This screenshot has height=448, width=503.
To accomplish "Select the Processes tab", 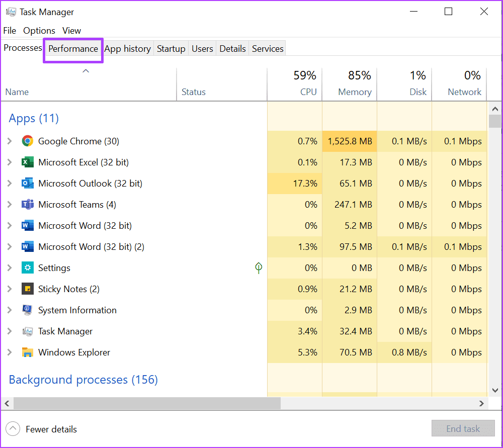I will coord(23,48).
